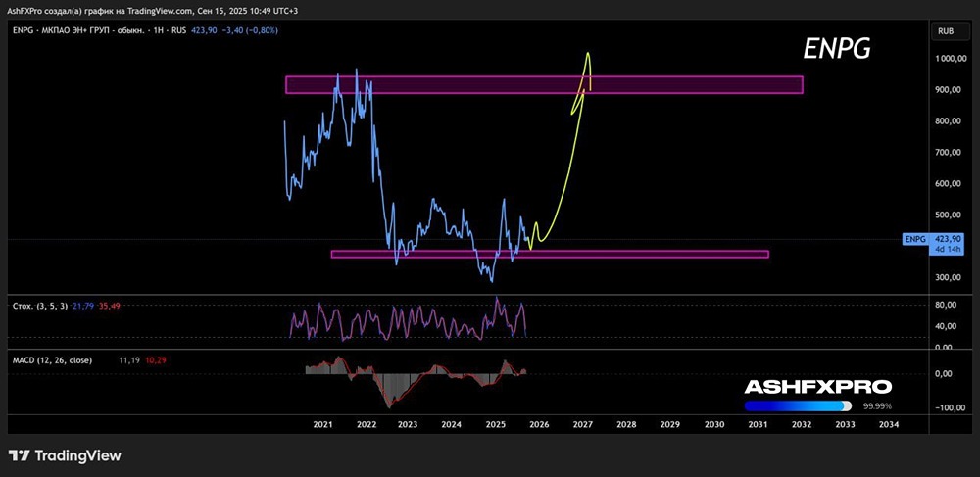This screenshot has width=980, height=477.
Task: Click the 2027 label on the time axis
Action: tap(582, 424)
